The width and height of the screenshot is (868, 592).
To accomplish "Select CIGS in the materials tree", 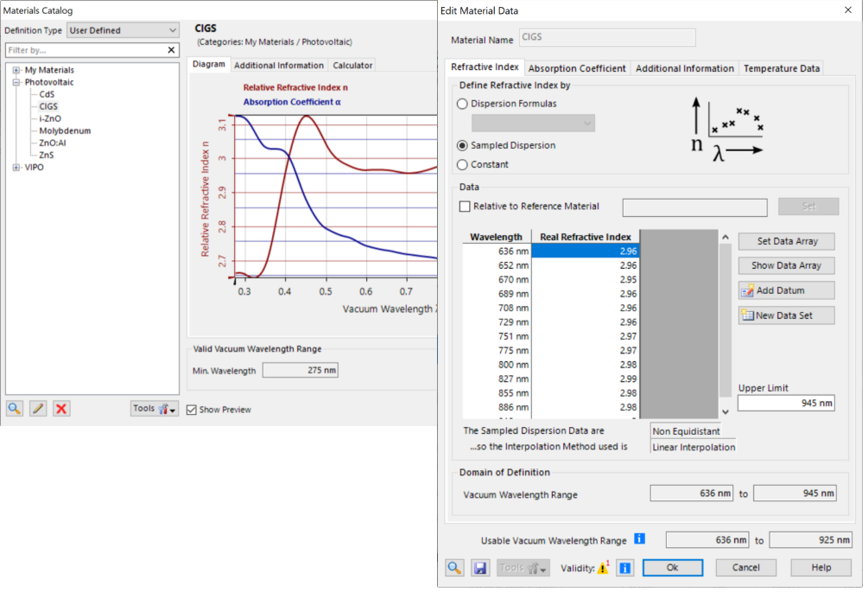I will (x=48, y=107).
